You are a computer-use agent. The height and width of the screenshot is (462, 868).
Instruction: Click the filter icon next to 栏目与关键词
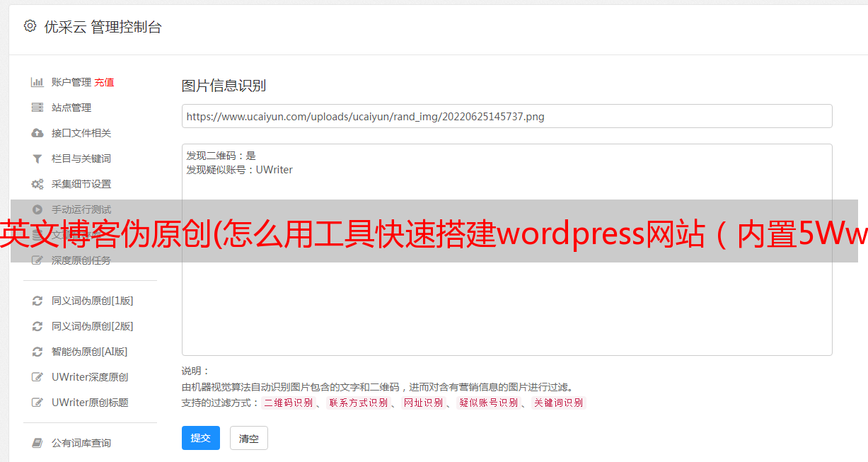(x=37, y=158)
